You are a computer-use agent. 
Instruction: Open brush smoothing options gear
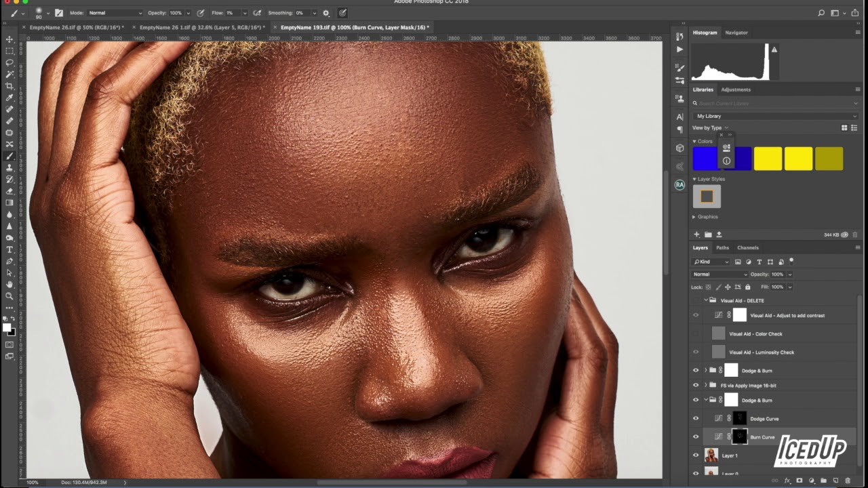coord(326,13)
